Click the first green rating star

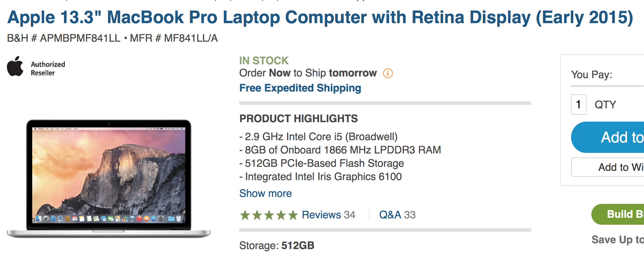(245, 215)
